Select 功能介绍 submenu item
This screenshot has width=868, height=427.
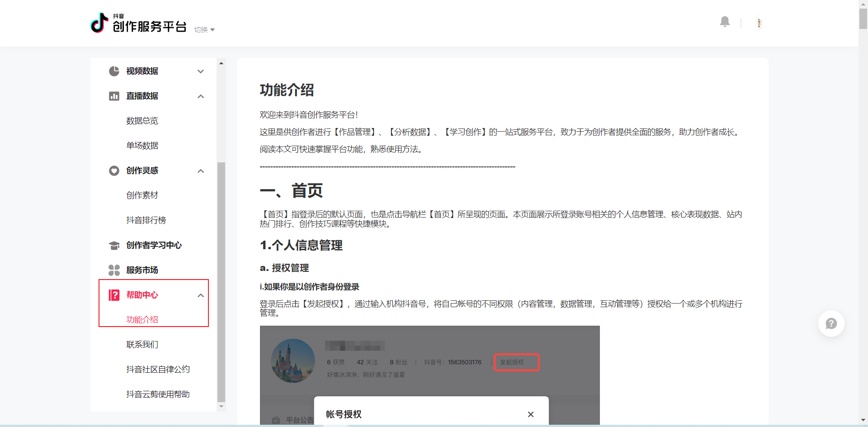pyautogui.click(x=142, y=320)
